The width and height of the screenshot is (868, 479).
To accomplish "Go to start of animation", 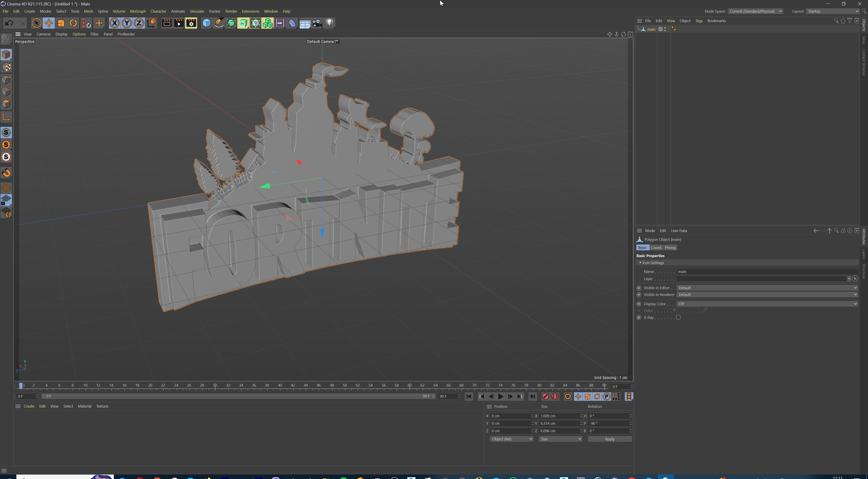I will click(469, 397).
